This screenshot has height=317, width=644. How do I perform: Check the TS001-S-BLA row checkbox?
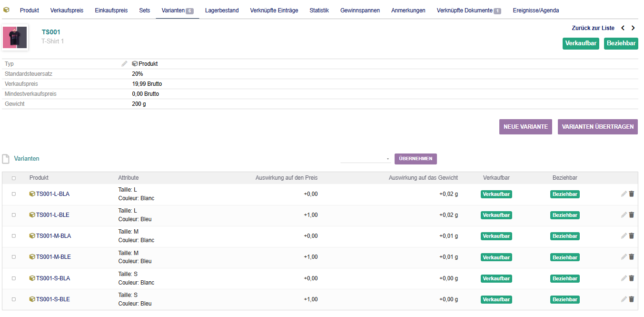[14, 278]
